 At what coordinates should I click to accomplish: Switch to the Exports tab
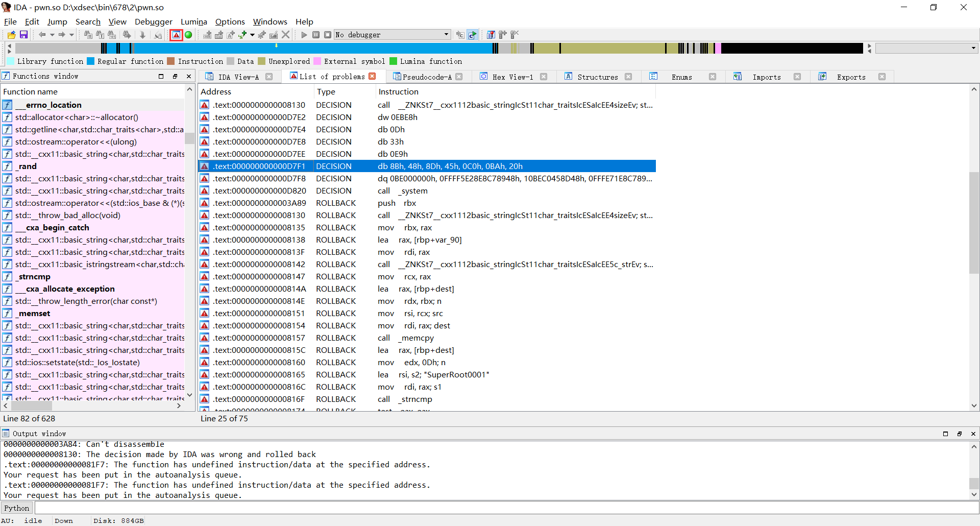[851, 77]
